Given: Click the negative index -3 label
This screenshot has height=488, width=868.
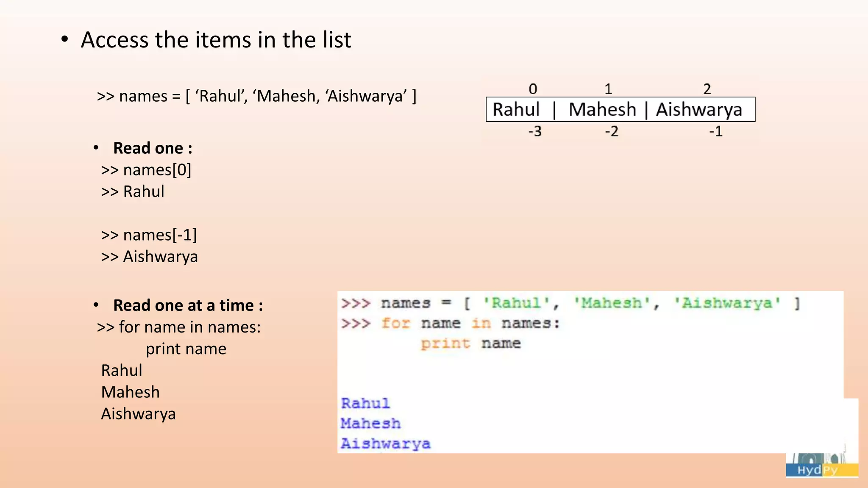Looking at the screenshot, I should tap(535, 131).
